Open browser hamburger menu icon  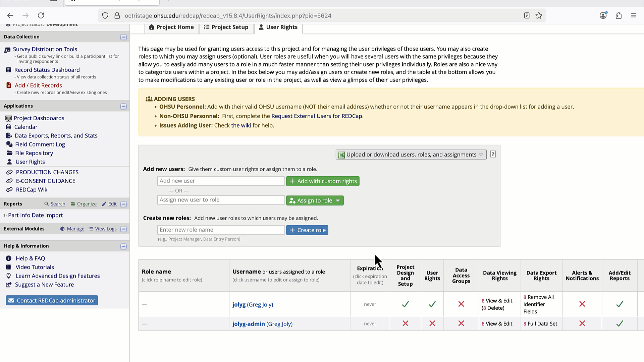pos(634,15)
